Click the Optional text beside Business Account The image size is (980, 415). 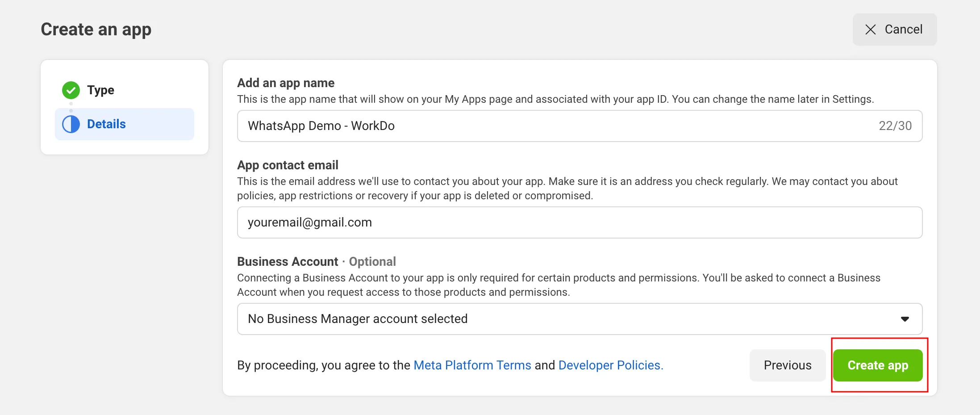tap(372, 262)
